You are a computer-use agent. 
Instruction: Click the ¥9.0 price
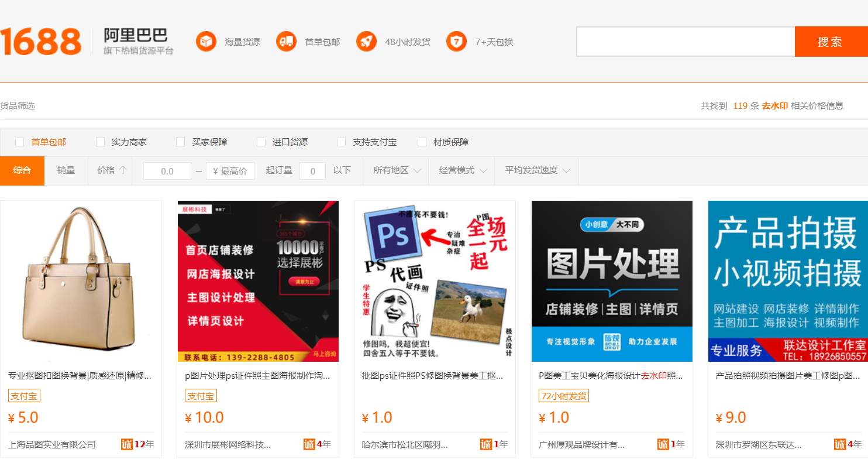(731, 417)
